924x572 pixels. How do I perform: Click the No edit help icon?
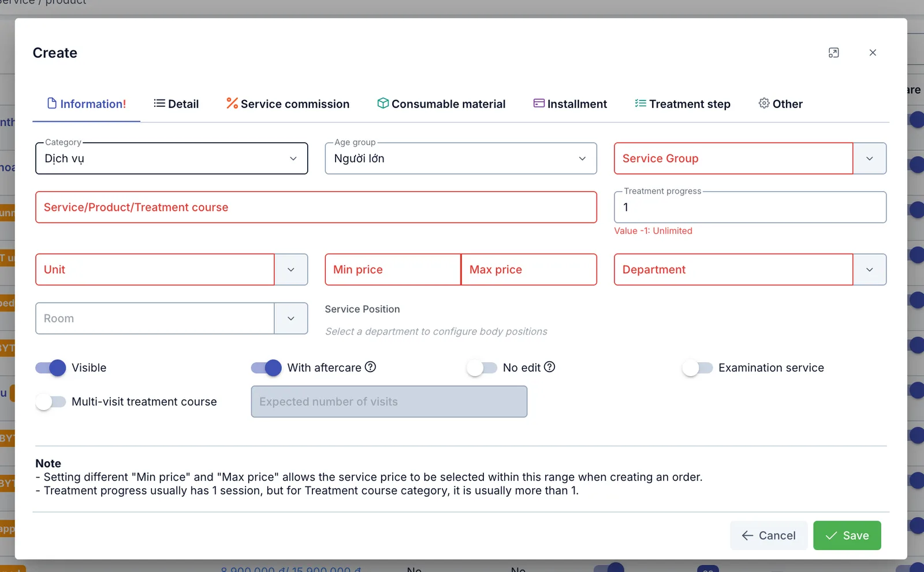549,367
